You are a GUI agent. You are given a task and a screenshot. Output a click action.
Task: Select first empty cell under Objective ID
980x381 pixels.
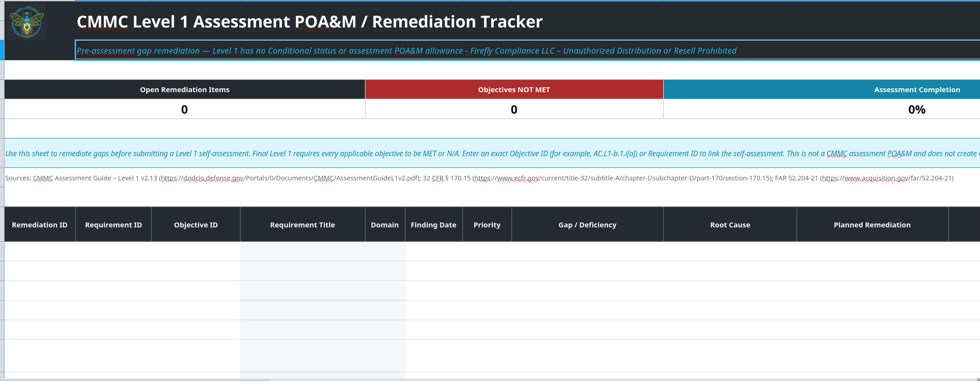[196, 251]
